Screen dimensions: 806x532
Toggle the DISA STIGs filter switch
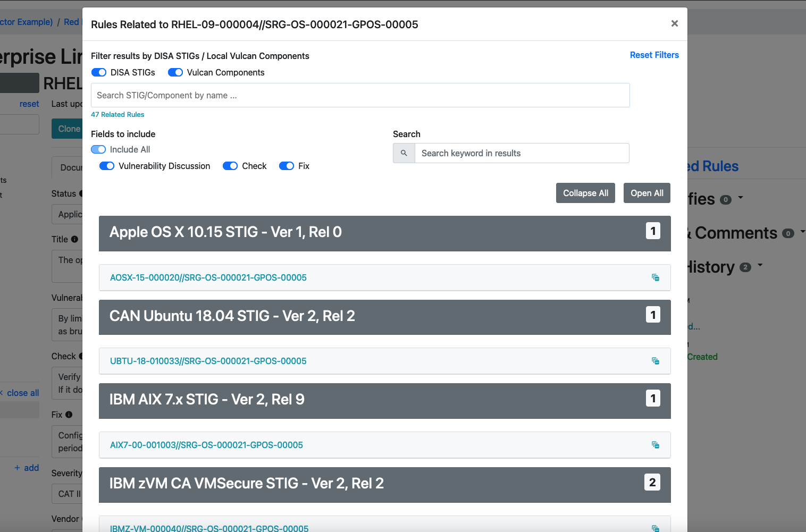coord(99,72)
